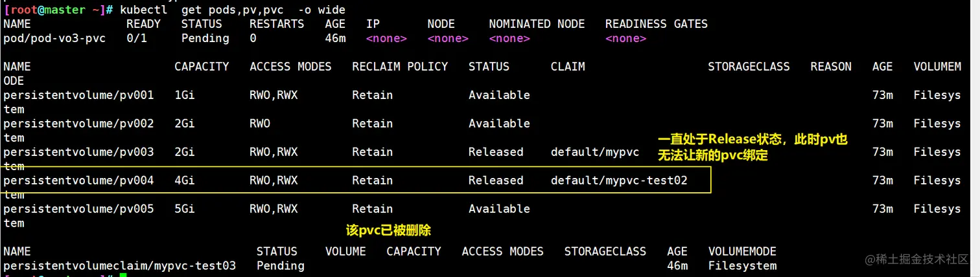Click claim default/mypvc
This screenshot has height=277, width=980.
[x=595, y=152]
